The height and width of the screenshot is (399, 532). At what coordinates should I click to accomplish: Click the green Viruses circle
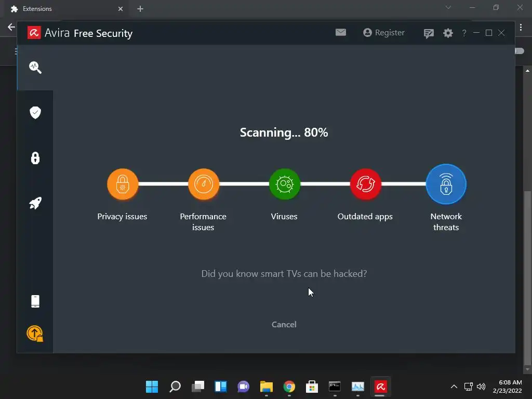click(285, 184)
